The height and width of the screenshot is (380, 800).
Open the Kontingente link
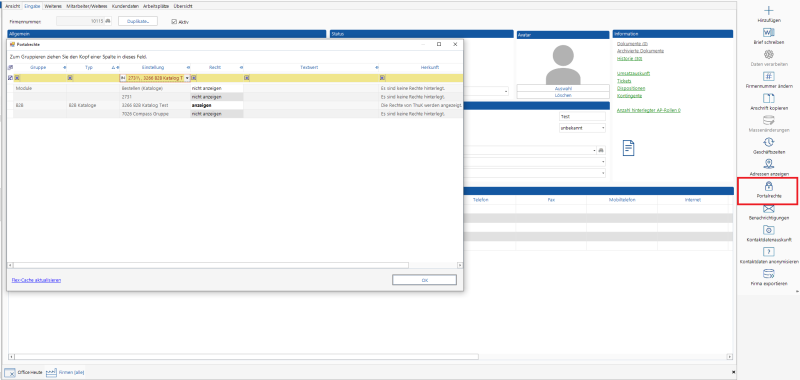[x=629, y=95]
